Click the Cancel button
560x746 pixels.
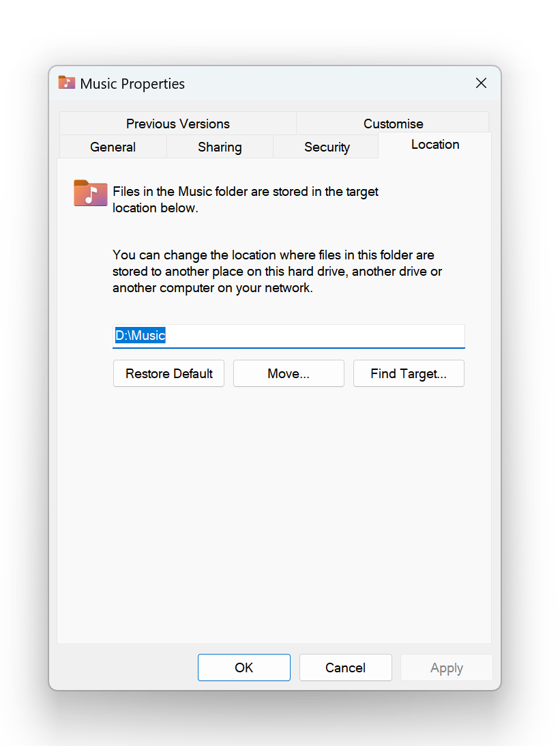[346, 668]
